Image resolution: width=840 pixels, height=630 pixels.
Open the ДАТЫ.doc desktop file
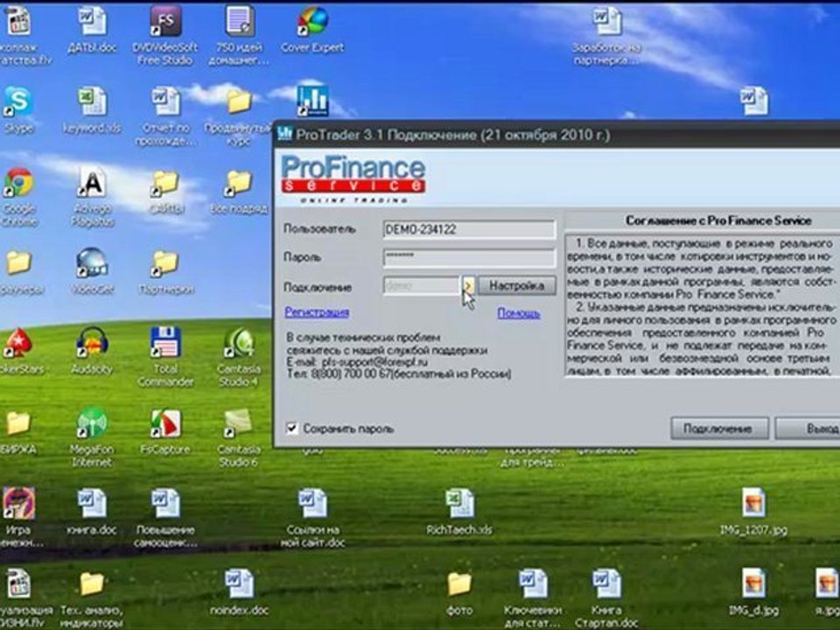click(x=92, y=23)
